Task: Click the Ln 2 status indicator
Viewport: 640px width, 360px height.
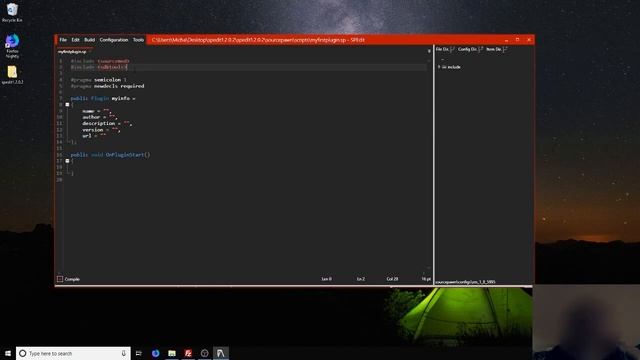Action: pos(361,279)
